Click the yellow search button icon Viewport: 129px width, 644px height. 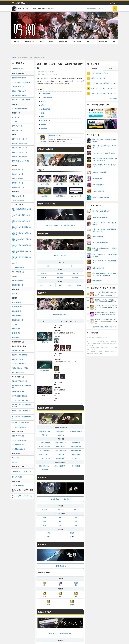tap(115, 8)
